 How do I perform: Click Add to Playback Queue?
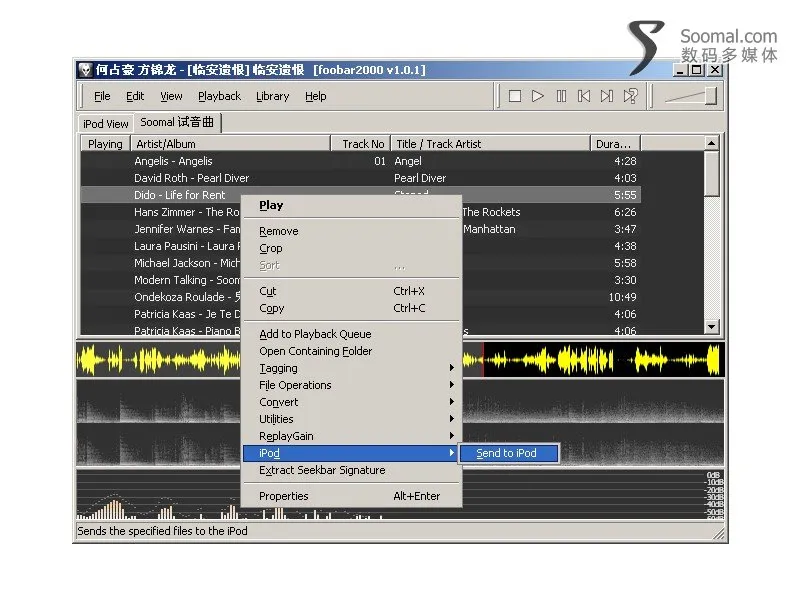[x=352, y=334]
